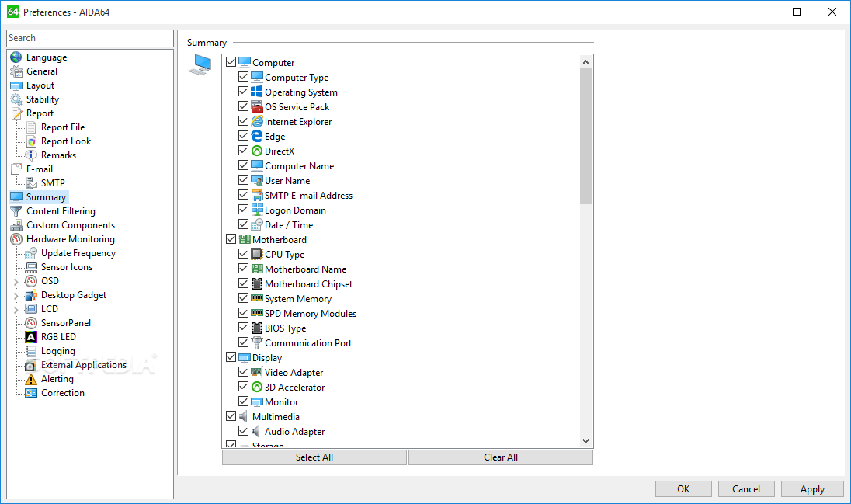The height and width of the screenshot is (504, 851).
Task: Select the SMTP E-mail Address row
Action: (x=308, y=195)
